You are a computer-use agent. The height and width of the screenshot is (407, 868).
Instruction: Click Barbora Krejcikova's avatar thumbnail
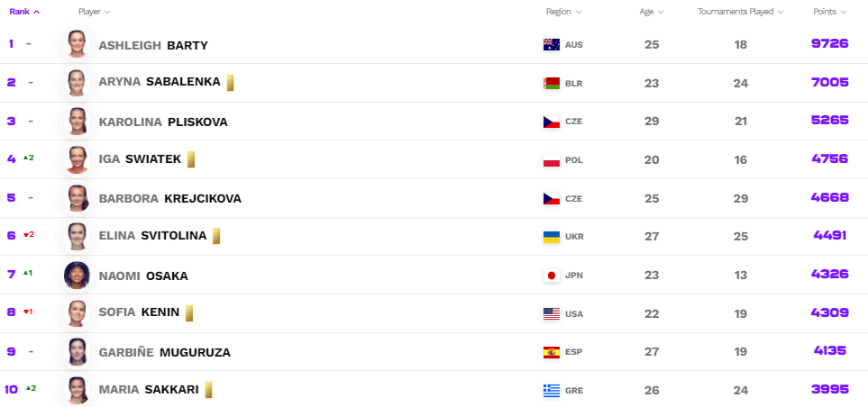(77, 198)
